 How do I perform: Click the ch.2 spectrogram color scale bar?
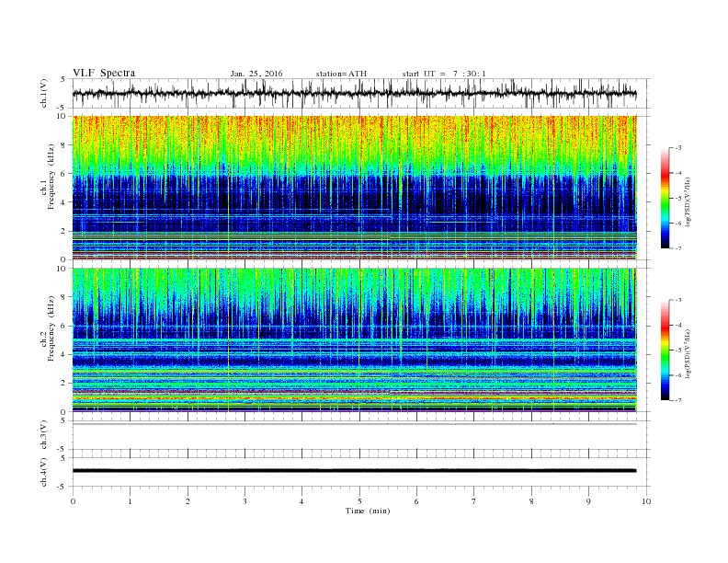click(x=665, y=350)
